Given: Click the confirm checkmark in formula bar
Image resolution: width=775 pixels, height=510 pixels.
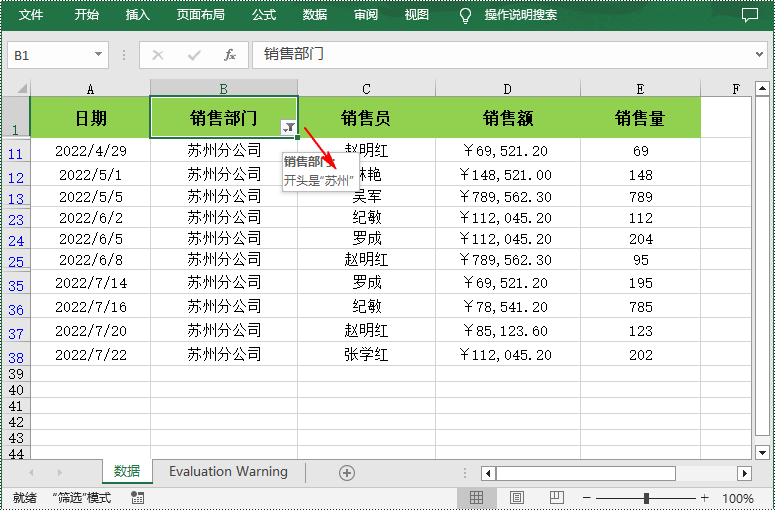Looking at the screenshot, I should tap(194, 55).
